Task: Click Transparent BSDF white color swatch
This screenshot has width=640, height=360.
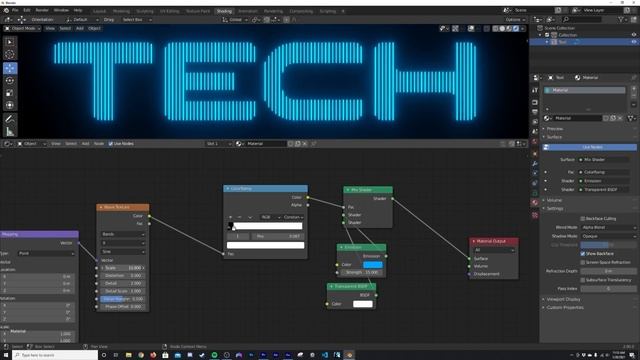Action: pos(363,304)
